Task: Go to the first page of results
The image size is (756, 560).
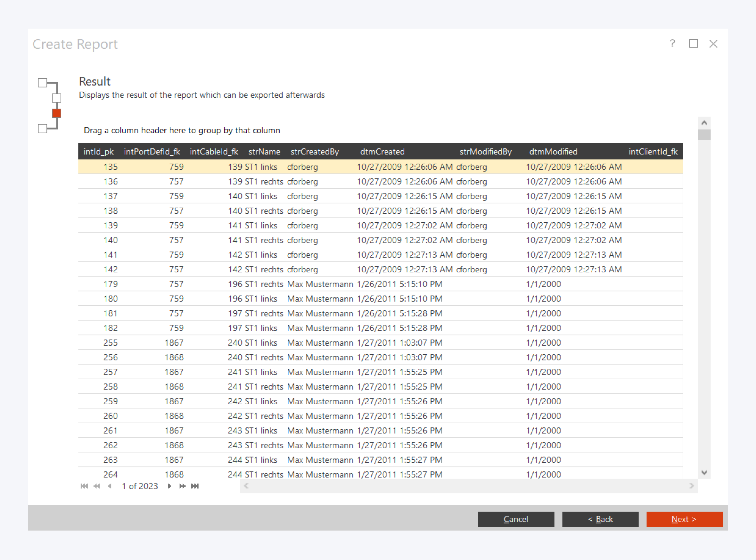Action: (84, 486)
